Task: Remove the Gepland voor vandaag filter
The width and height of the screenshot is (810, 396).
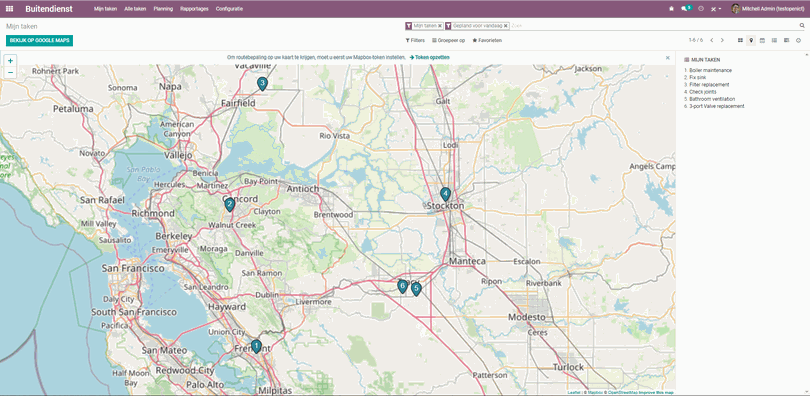Action: coord(506,26)
